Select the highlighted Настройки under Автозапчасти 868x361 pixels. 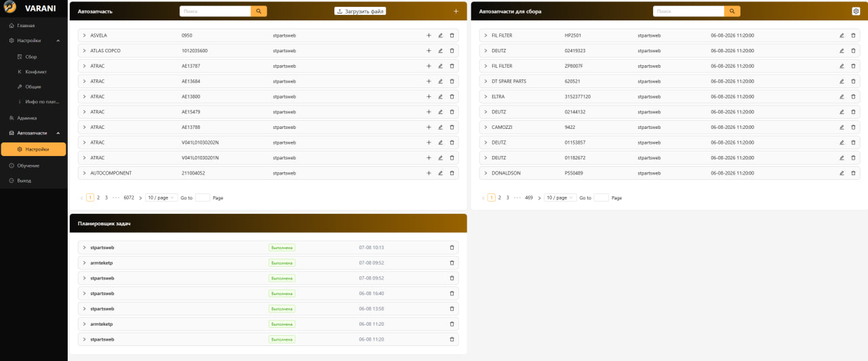coord(34,149)
